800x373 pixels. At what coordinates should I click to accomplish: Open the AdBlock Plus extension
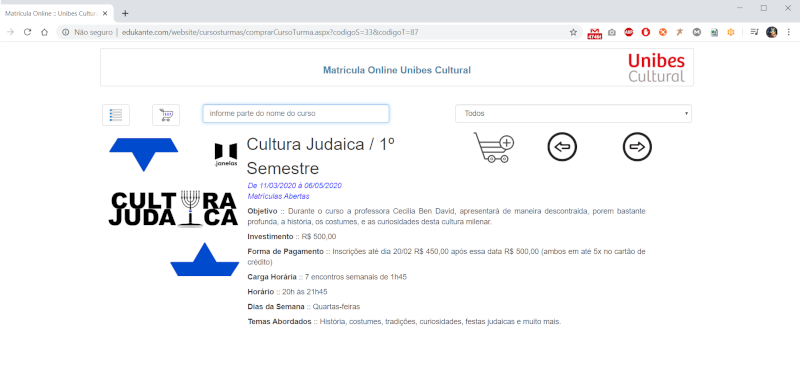pyautogui.click(x=629, y=32)
